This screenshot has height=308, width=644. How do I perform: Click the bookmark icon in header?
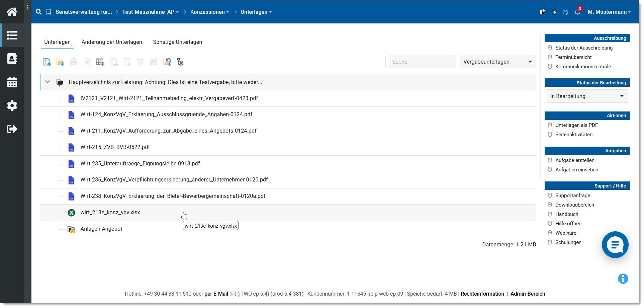[x=49, y=12]
